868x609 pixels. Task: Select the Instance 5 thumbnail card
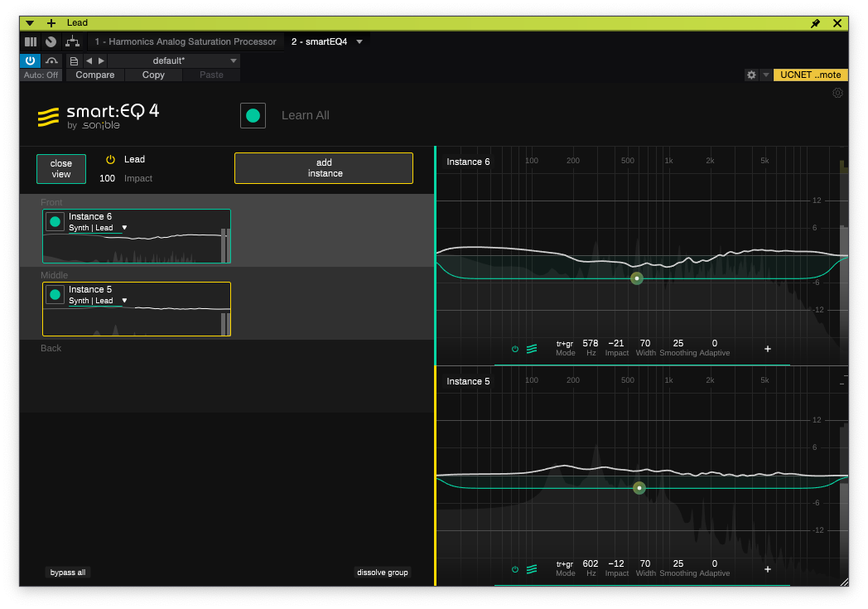click(137, 309)
